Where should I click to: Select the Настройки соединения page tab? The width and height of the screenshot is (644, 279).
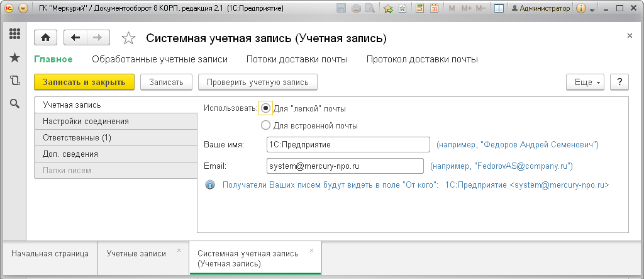coord(116,122)
